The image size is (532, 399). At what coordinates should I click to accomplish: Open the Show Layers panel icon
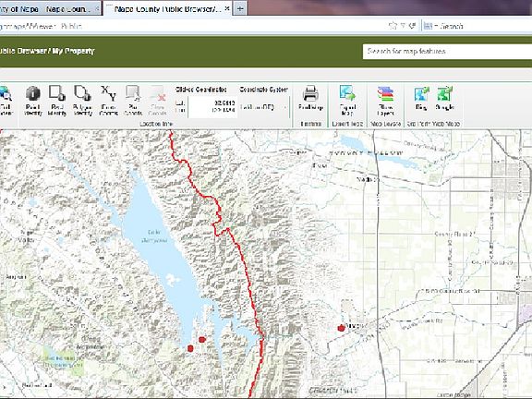[x=385, y=101]
